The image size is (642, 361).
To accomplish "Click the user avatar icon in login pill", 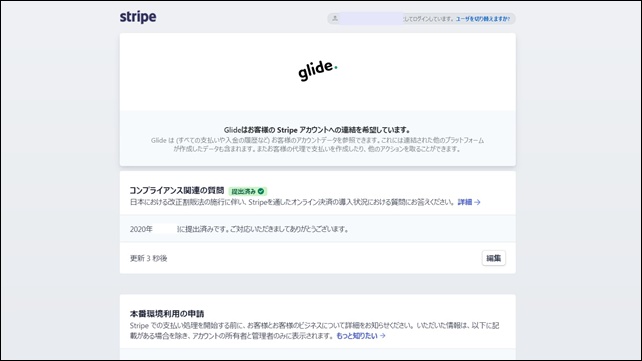I will pyautogui.click(x=335, y=18).
